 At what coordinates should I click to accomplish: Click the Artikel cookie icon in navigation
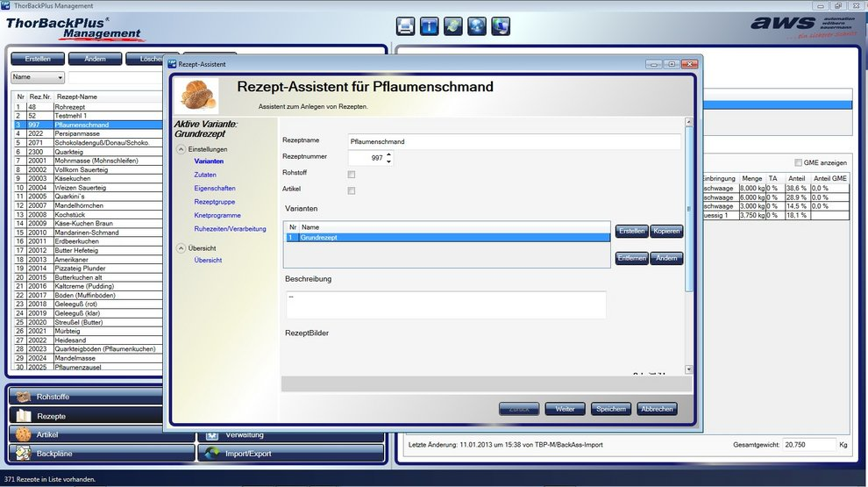(24, 434)
